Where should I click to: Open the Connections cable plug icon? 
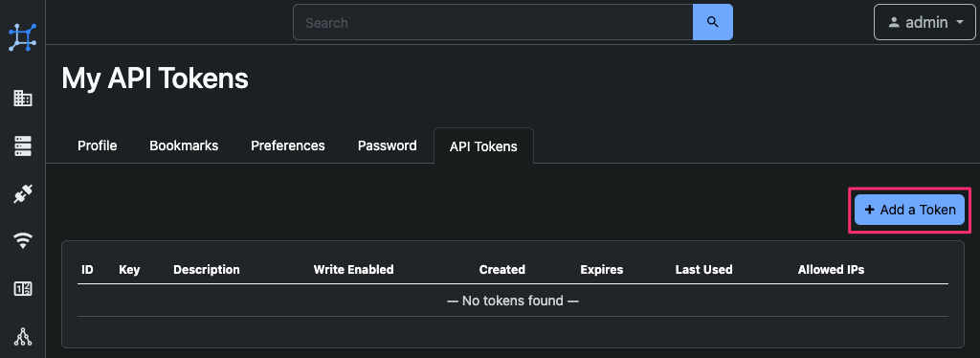click(23, 194)
